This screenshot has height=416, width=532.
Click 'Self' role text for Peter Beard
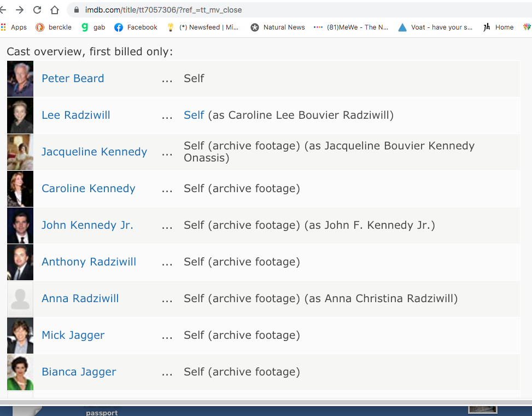(194, 78)
